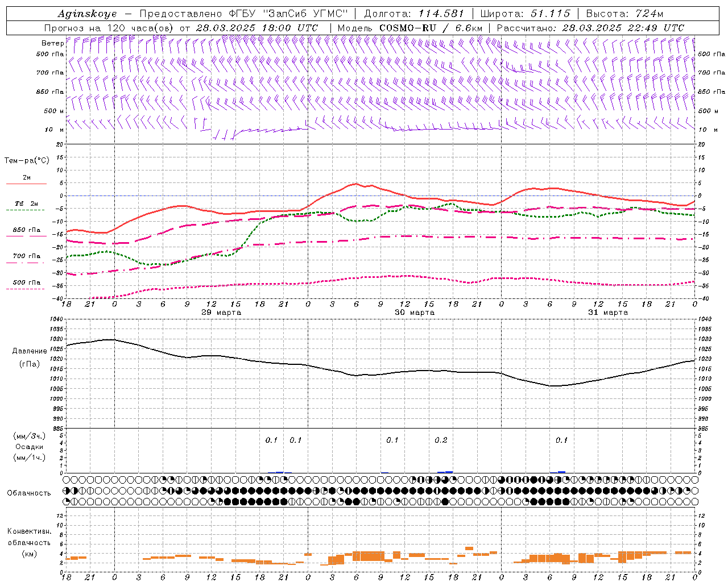Click the '30 марта' date label
Image resolution: width=728 pixels, height=582 pixels.
415,313
